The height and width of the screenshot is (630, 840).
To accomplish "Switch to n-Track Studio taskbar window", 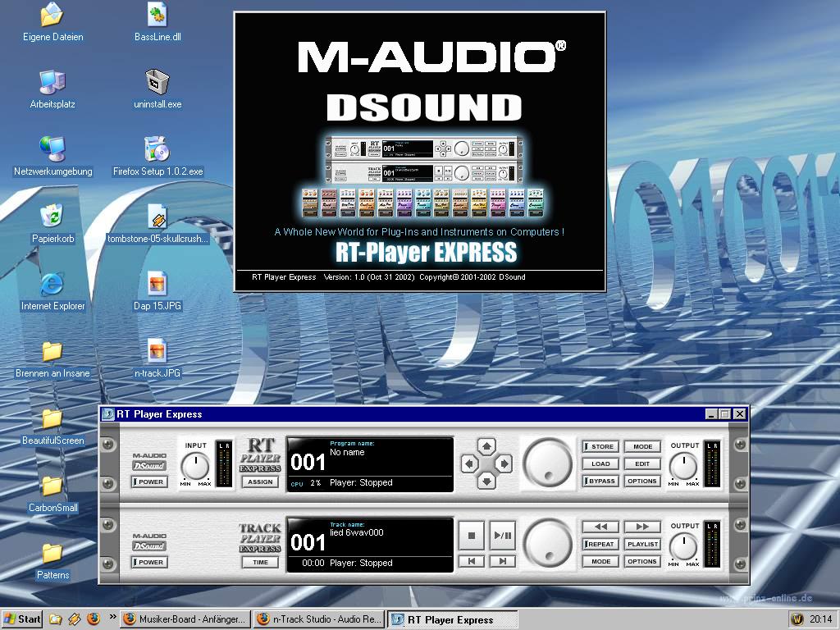I will pos(319,619).
